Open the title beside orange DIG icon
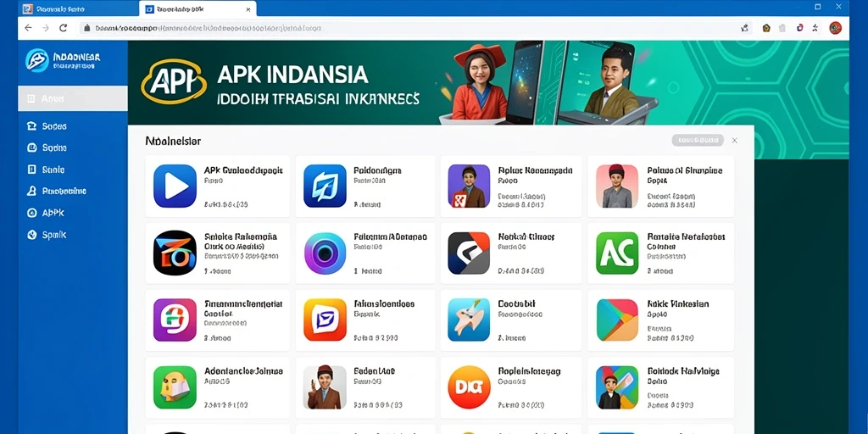868x434 pixels. [x=529, y=371]
